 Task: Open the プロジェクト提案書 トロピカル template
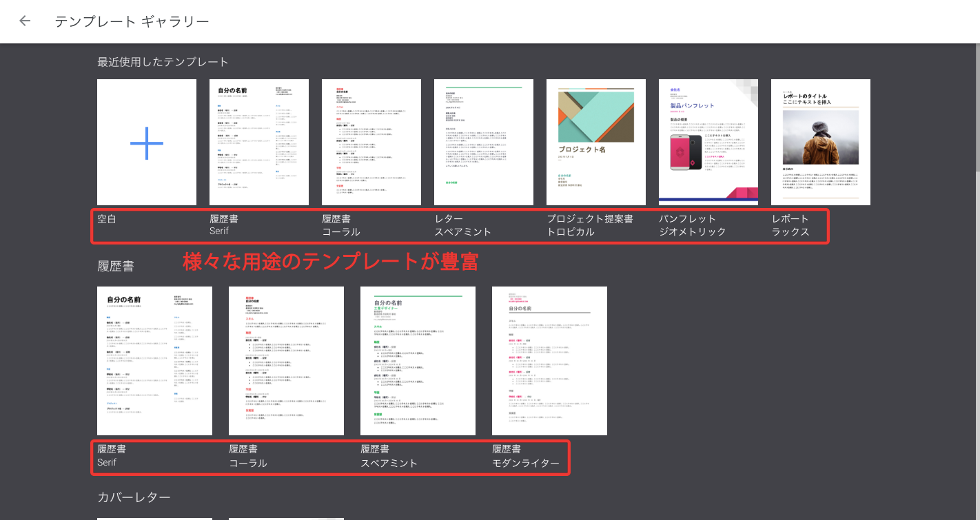pyautogui.click(x=596, y=143)
